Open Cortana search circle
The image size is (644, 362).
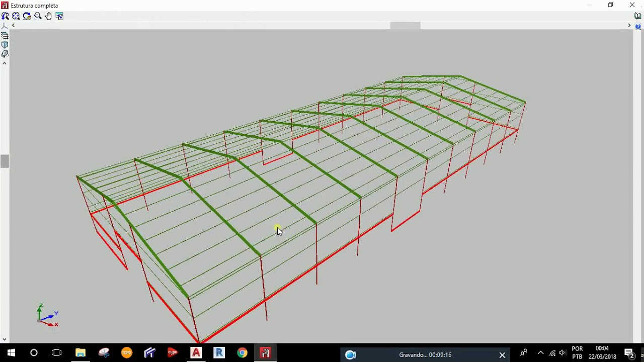(34, 353)
